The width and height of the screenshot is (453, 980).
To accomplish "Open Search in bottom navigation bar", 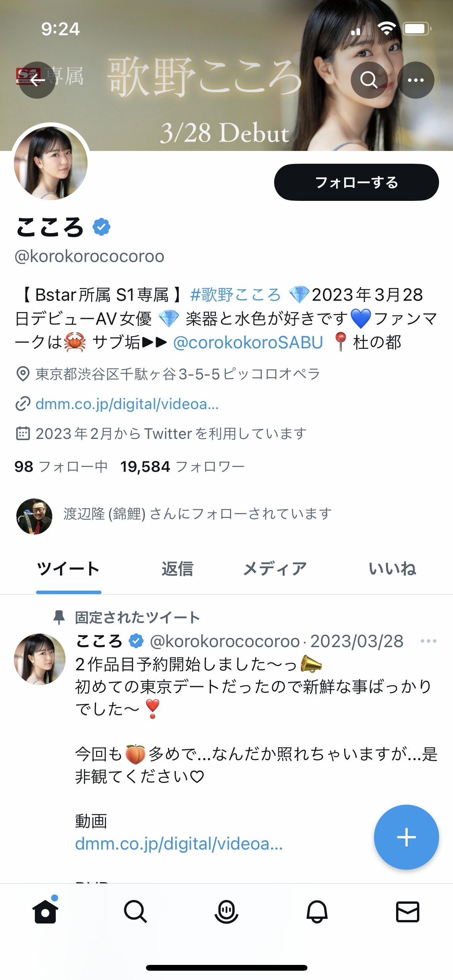I will (x=136, y=912).
